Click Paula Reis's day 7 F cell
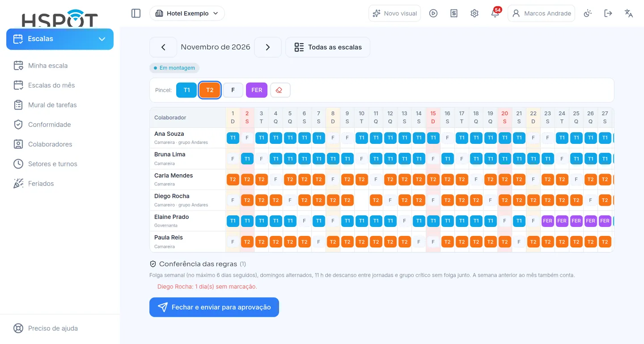Screen dimensions: 644x344 click(x=318, y=242)
